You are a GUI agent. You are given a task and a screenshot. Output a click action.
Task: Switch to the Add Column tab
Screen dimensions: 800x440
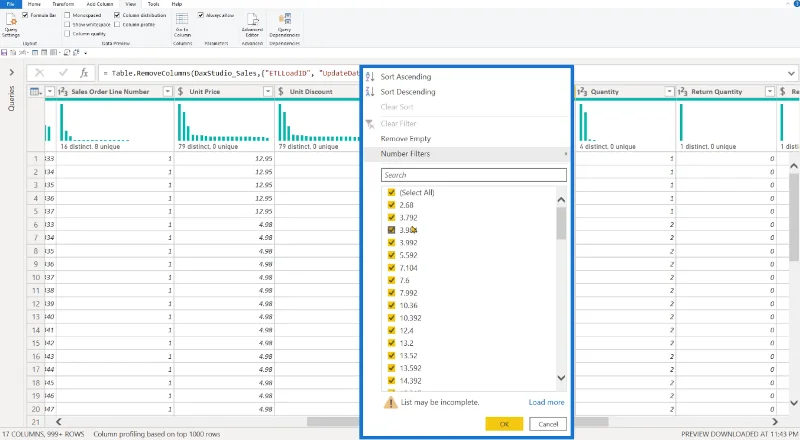99,4
